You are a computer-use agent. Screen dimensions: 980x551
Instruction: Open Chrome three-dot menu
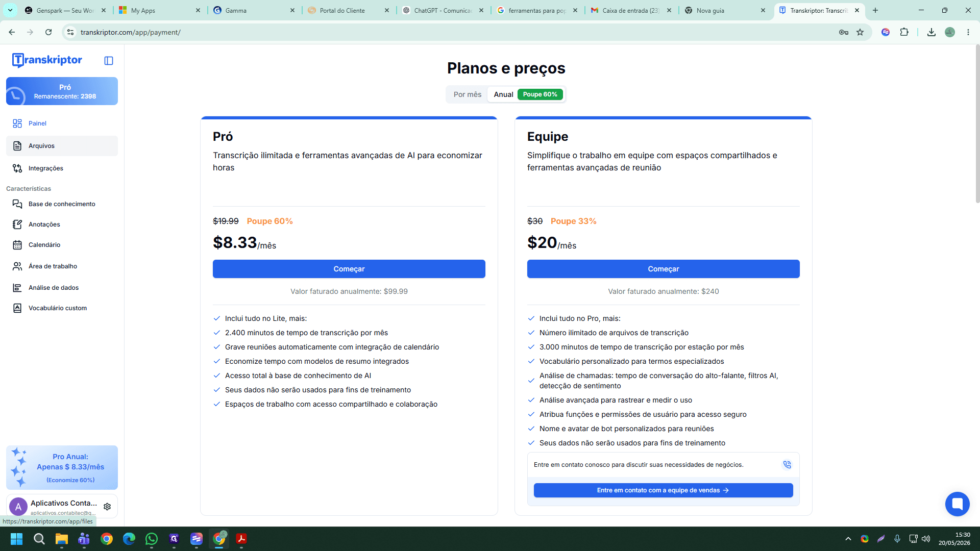pyautogui.click(x=968, y=32)
